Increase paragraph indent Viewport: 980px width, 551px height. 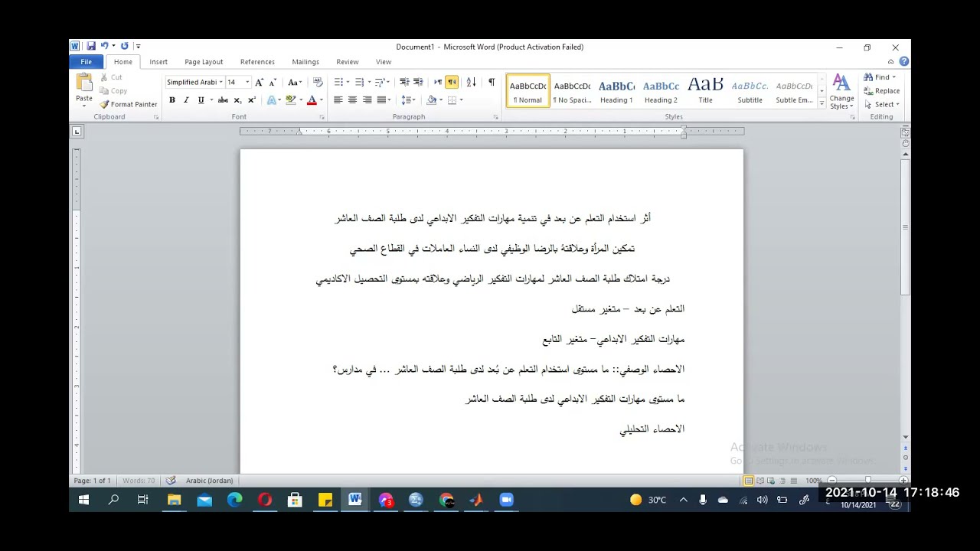418,82
